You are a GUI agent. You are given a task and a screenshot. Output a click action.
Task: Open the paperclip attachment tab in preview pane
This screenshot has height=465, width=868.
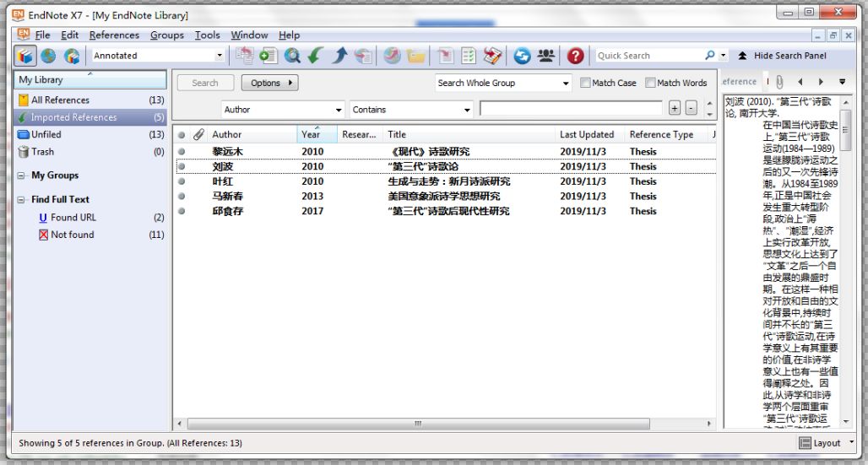(779, 82)
